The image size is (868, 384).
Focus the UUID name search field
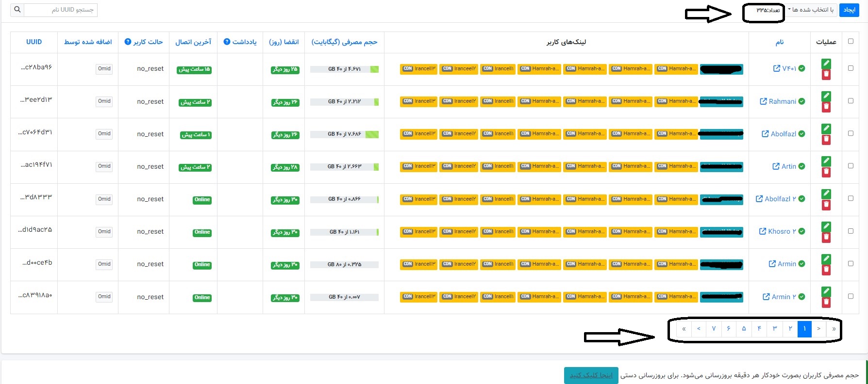click(x=61, y=10)
